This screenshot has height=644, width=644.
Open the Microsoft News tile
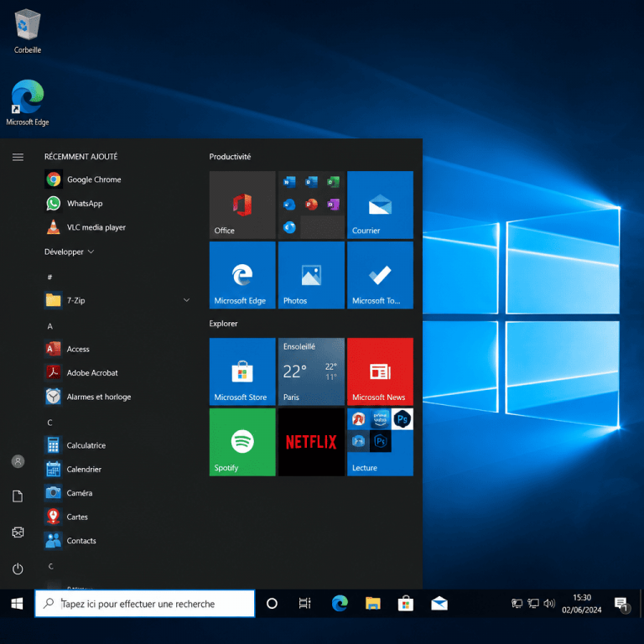click(380, 371)
